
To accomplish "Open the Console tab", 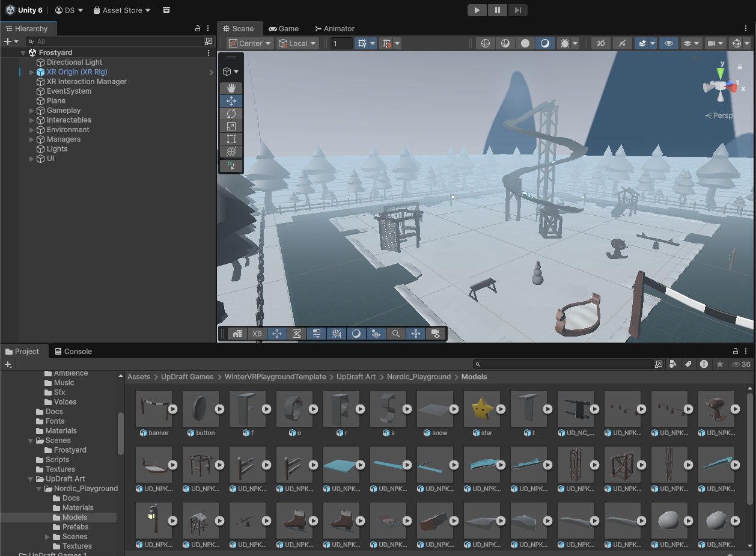I will coord(73,352).
